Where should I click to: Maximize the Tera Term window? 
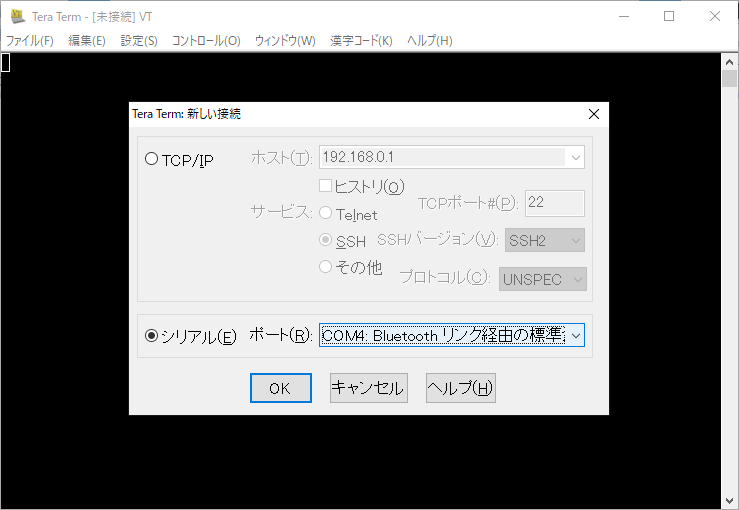(x=669, y=16)
